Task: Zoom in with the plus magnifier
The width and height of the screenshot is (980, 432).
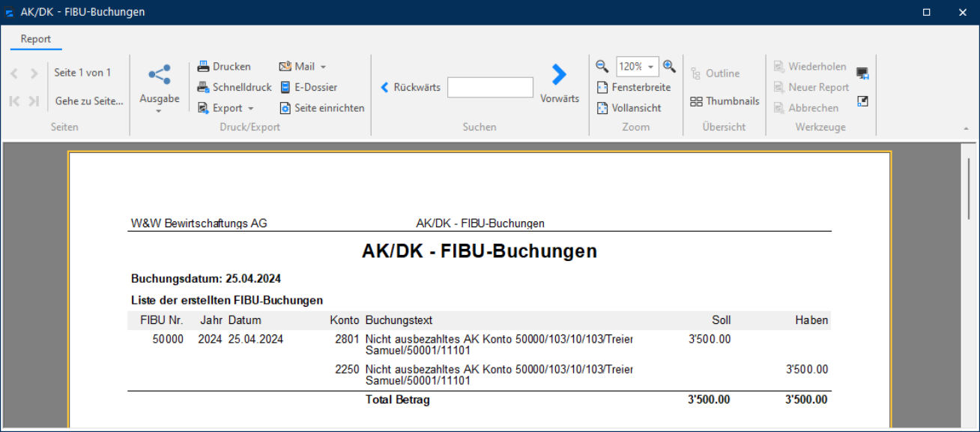Action: point(669,67)
